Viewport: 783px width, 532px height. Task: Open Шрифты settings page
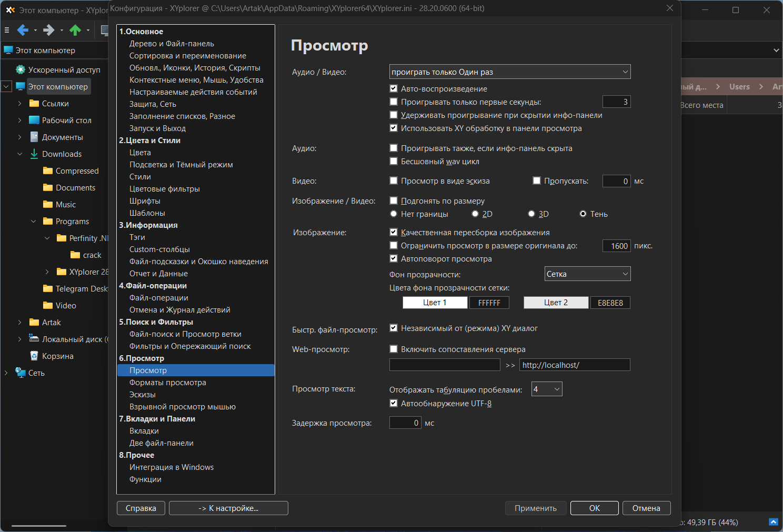(x=145, y=201)
